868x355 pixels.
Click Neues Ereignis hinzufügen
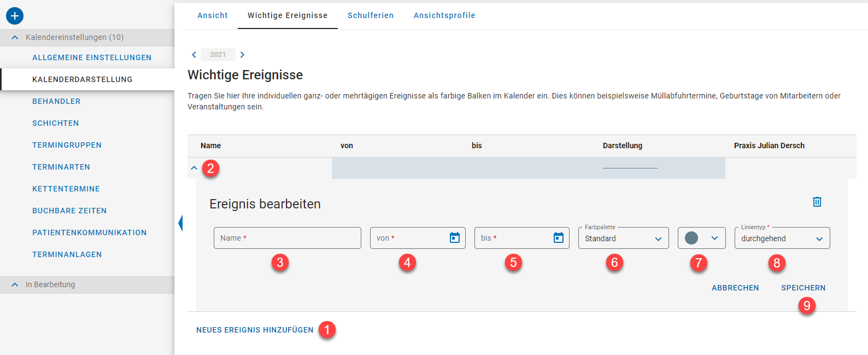coord(255,330)
